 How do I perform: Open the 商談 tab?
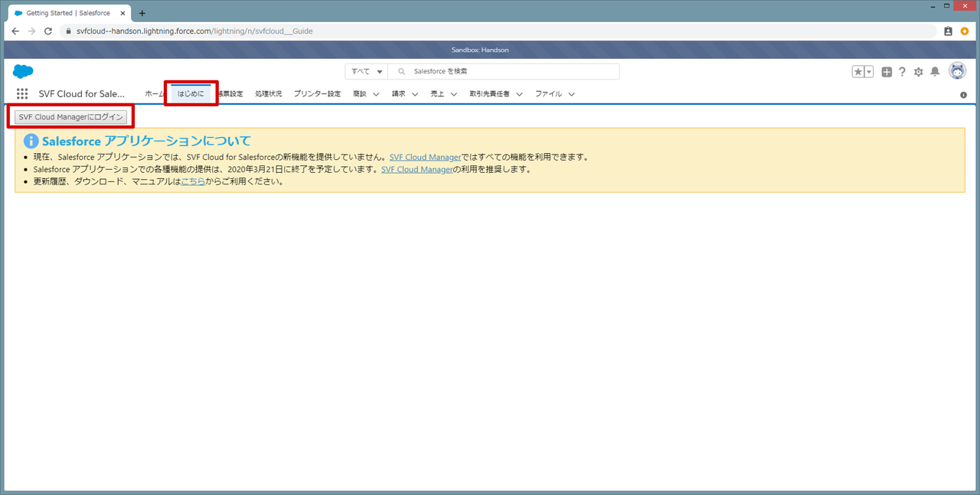click(360, 94)
